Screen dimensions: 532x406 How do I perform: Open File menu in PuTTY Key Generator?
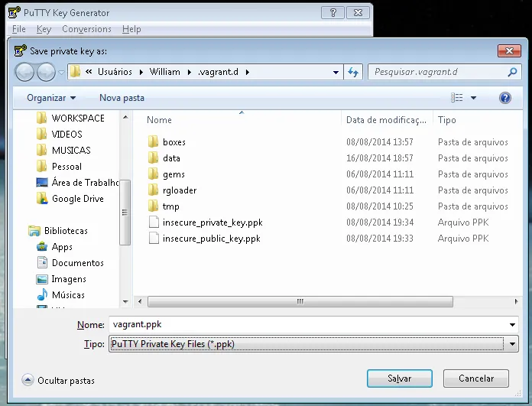click(19, 29)
